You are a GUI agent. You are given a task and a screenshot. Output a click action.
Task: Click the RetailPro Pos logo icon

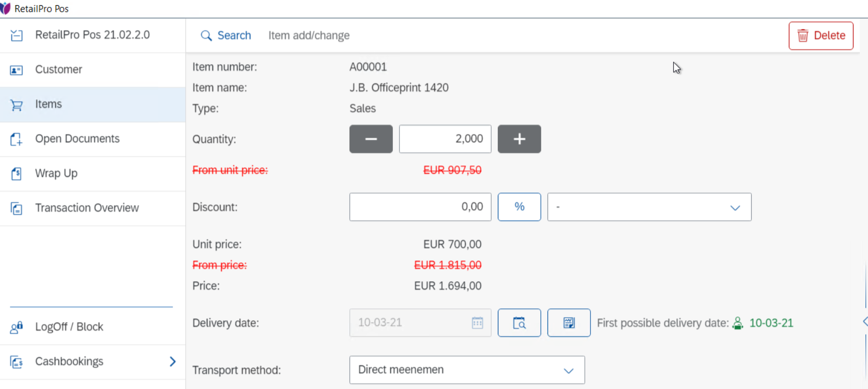click(x=6, y=8)
